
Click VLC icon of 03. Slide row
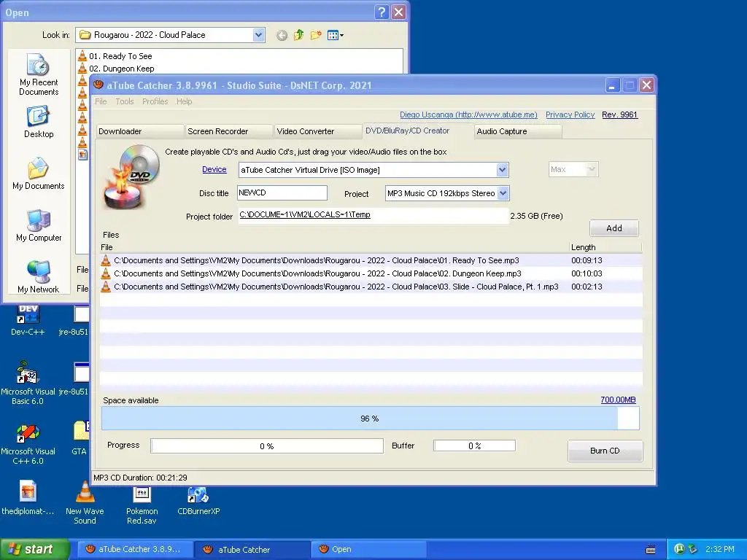[106, 287]
